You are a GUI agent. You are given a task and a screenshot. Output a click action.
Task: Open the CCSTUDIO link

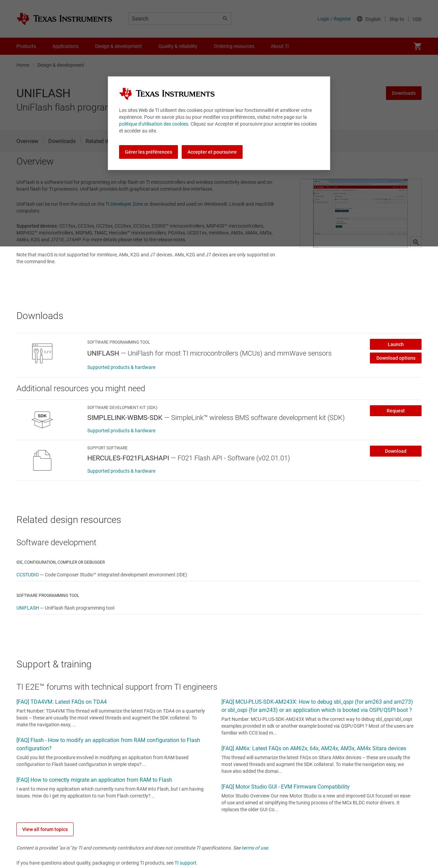28,575
